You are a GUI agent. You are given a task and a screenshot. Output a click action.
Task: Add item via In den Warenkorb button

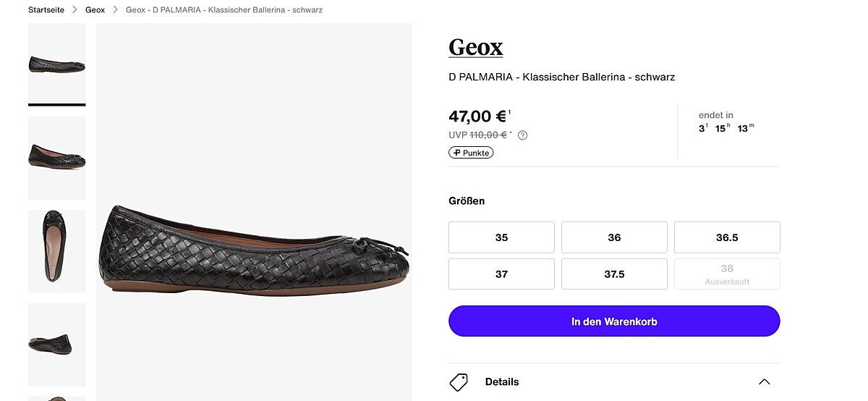tap(614, 321)
